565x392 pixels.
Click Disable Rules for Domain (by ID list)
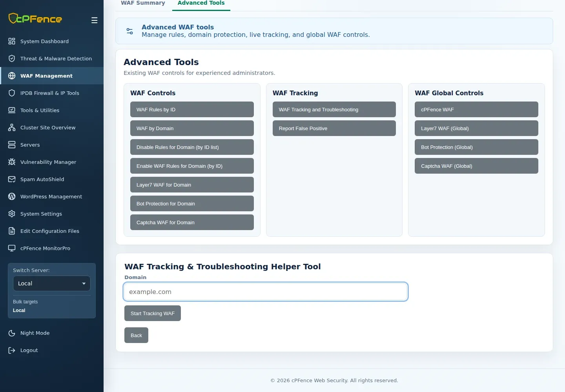(x=192, y=147)
